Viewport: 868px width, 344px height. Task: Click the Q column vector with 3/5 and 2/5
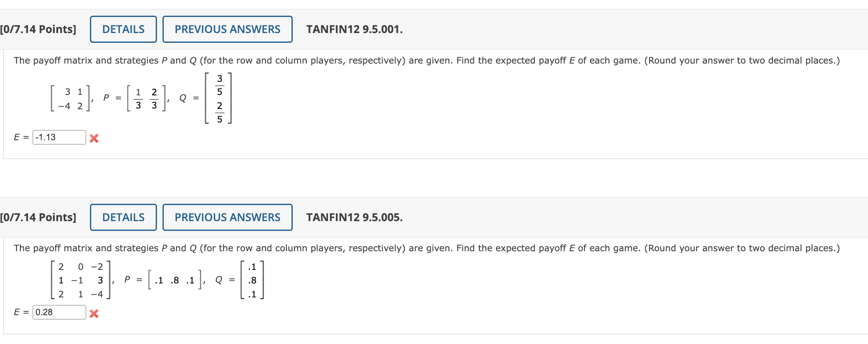pos(218,98)
